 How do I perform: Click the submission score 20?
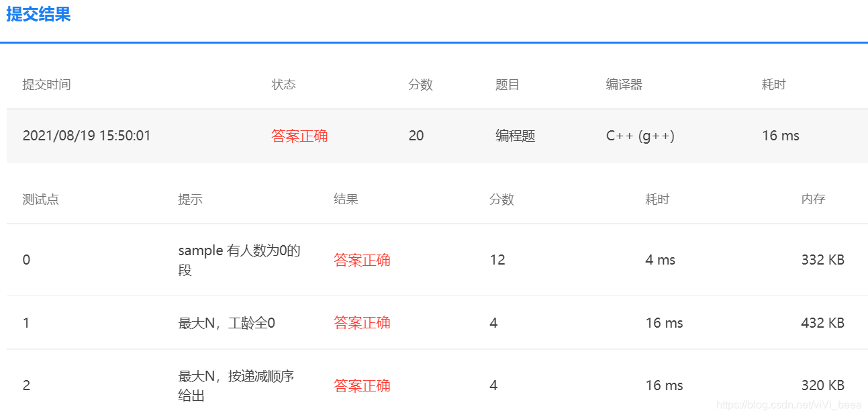click(x=416, y=136)
